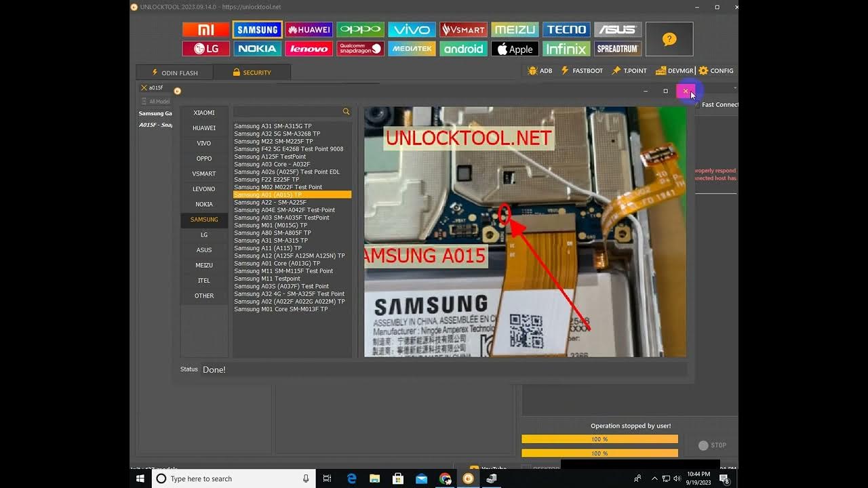Open the ASUS brand logo
Screen dimensions: 868x488
click(618, 30)
